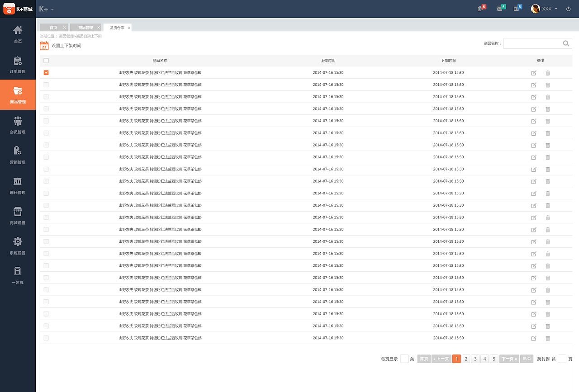Expand the K+ header dropdown arrow
Viewport: 579px width, 392px height.
coord(52,9)
